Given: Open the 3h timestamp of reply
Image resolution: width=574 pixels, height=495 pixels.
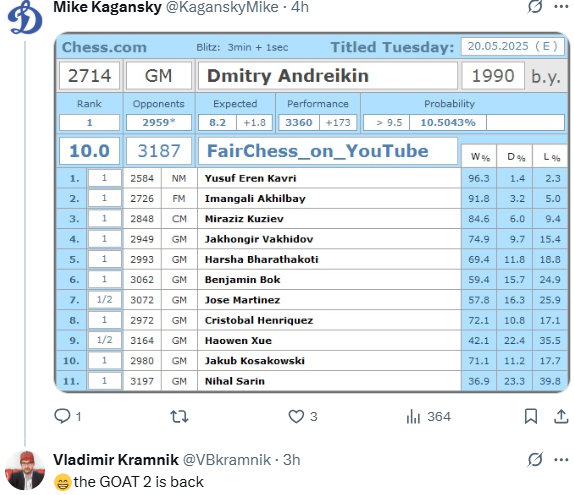Looking at the screenshot, I should [x=292, y=460].
